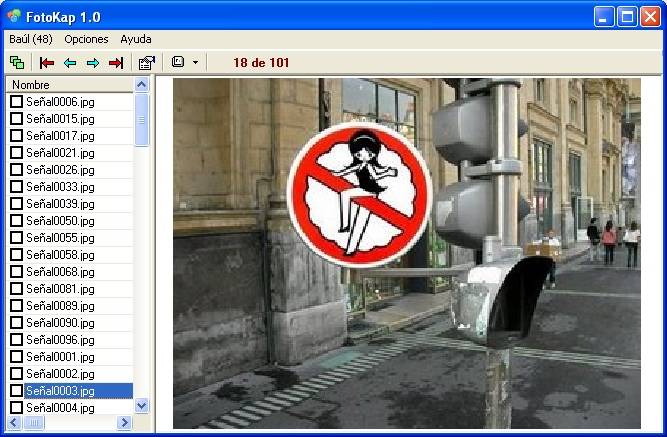This screenshot has height=437, width=667.
Task: Check the box for Señal0026.jpg
Action: click(x=17, y=169)
